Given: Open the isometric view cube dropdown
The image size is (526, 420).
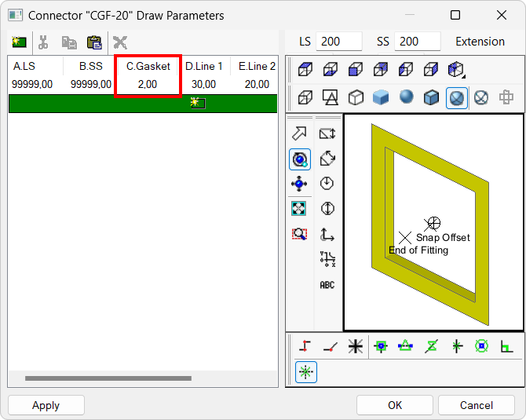Looking at the screenshot, I should point(456,69).
